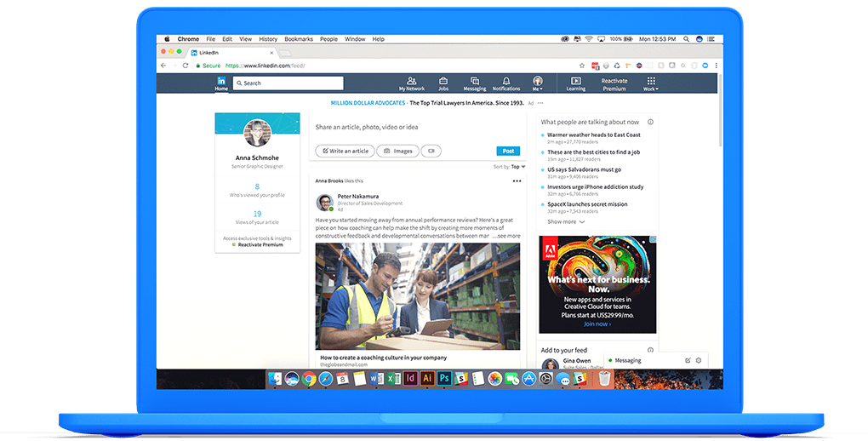The width and height of the screenshot is (868, 441).
Task: Open the Me profile dropdown
Action: (x=538, y=83)
